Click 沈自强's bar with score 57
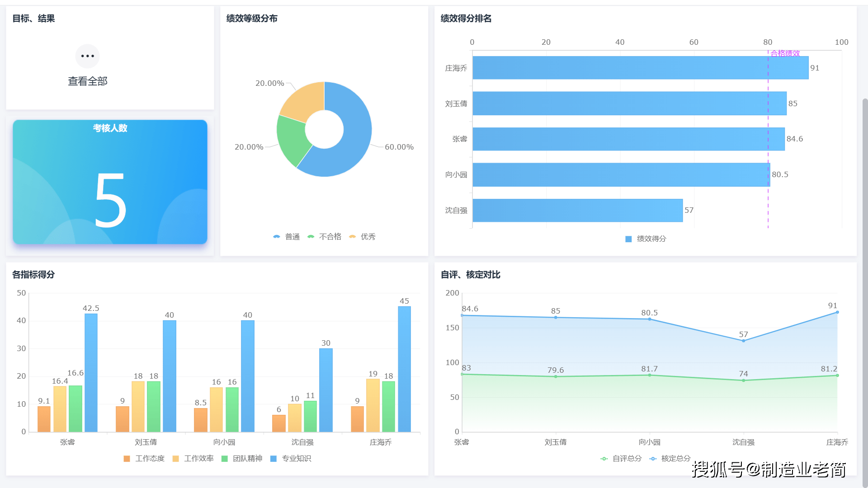This screenshot has width=868, height=488. coord(577,211)
